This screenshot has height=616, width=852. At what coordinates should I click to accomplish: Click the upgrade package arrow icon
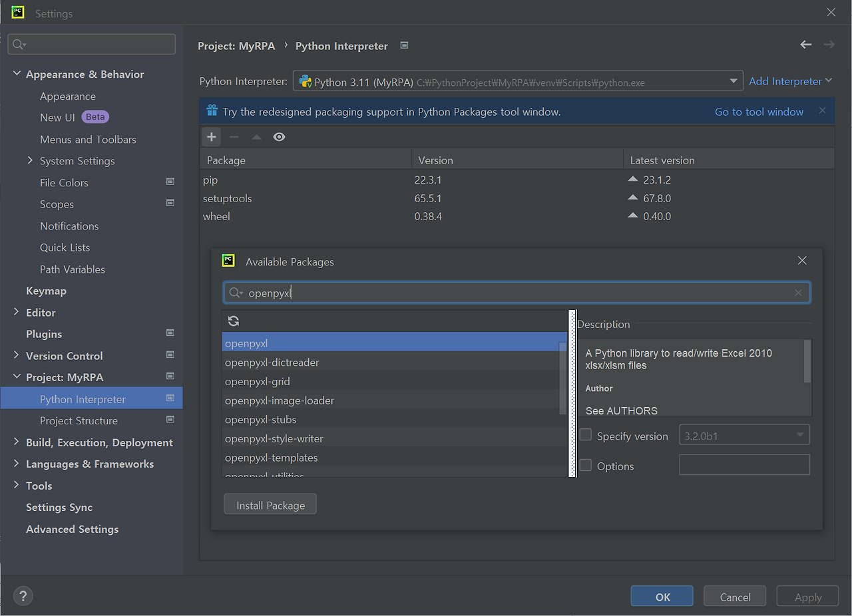click(256, 137)
